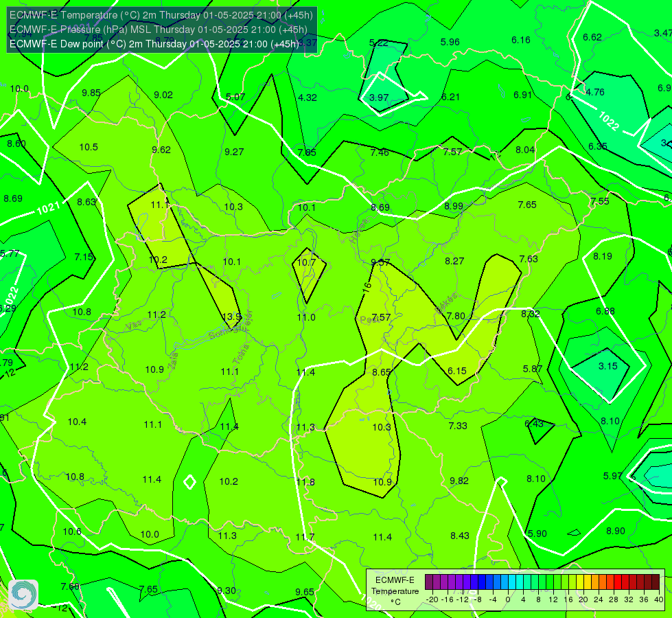Click the dew point value 8.99
Screen dimensions: 672x618
point(454,206)
